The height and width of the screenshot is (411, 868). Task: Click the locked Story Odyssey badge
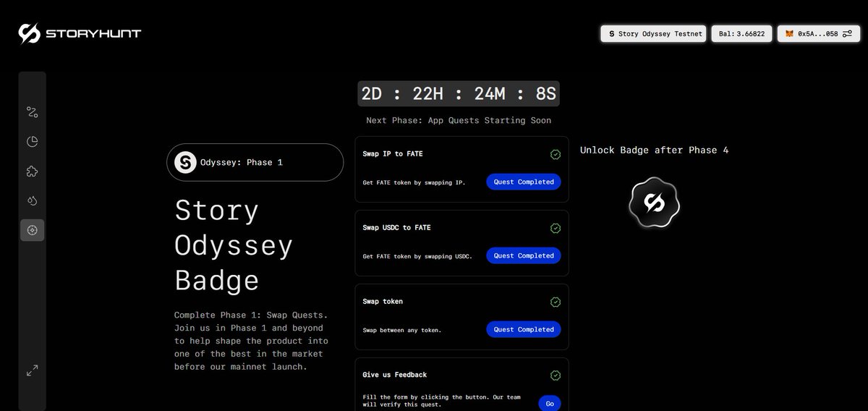click(x=655, y=203)
